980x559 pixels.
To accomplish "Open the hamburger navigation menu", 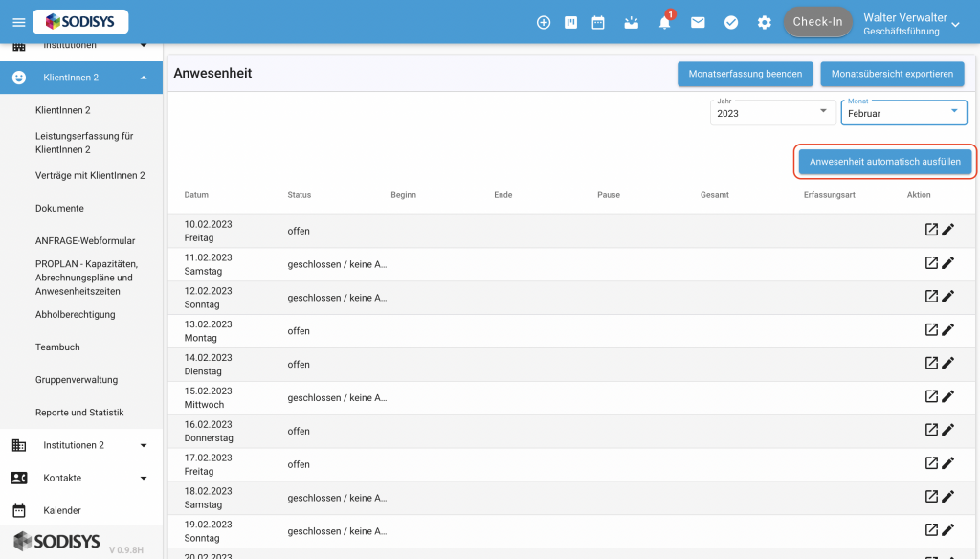I will coord(19,23).
